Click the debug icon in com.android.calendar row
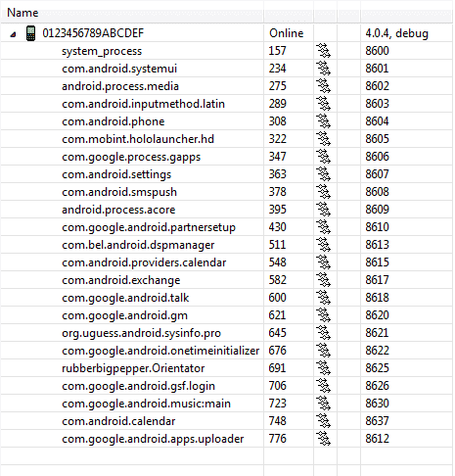The height and width of the screenshot is (476, 455). (323, 421)
